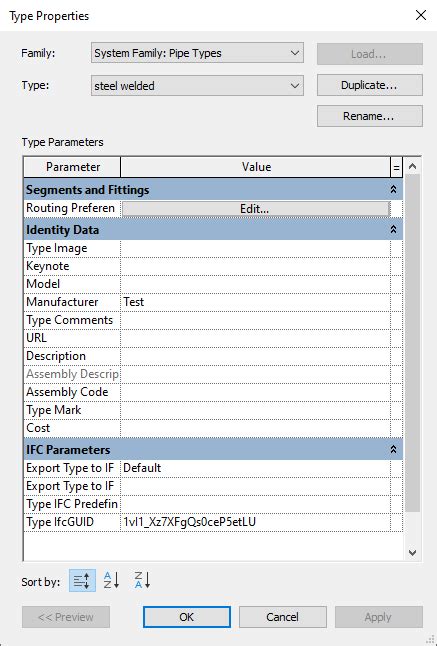Click the equals column header icon
437x646 pixels.
(x=396, y=167)
